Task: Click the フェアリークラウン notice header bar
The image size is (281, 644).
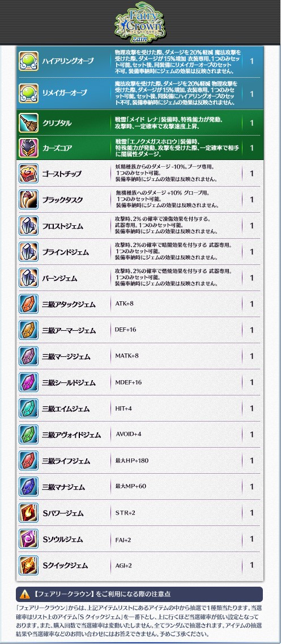Action: tap(139, 594)
